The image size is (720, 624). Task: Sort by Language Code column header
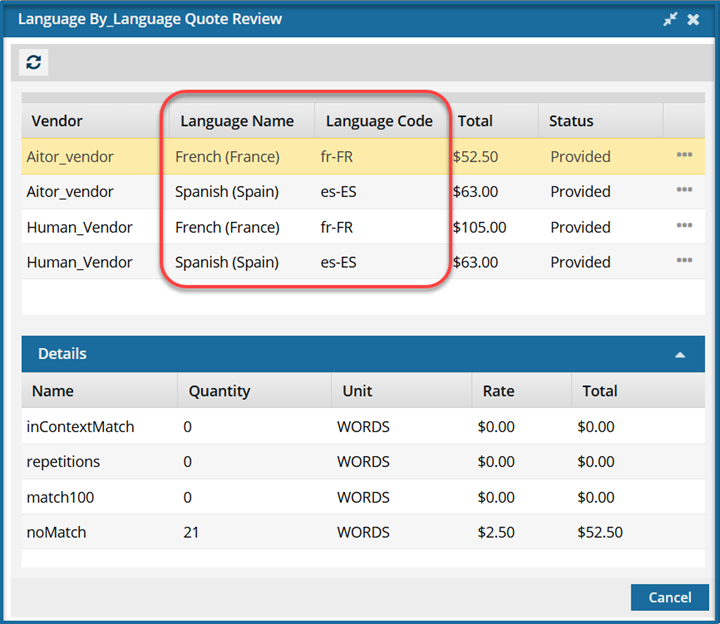point(379,121)
